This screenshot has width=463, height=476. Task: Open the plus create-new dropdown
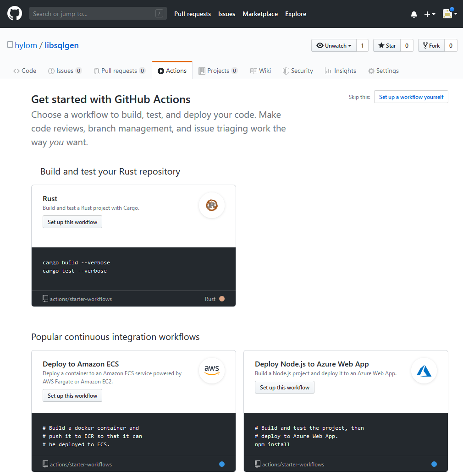click(x=430, y=14)
